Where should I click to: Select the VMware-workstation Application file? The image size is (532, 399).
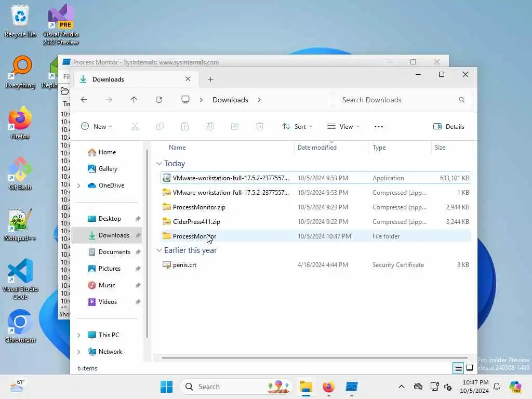point(315,178)
